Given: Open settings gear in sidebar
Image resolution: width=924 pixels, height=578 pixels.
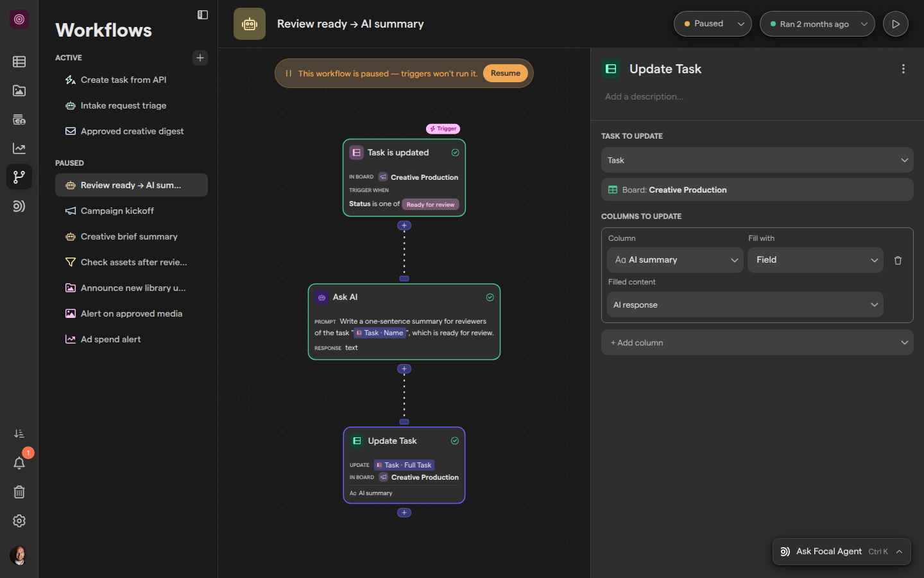Looking at the screenshot, I should click(x=19, y=521).
